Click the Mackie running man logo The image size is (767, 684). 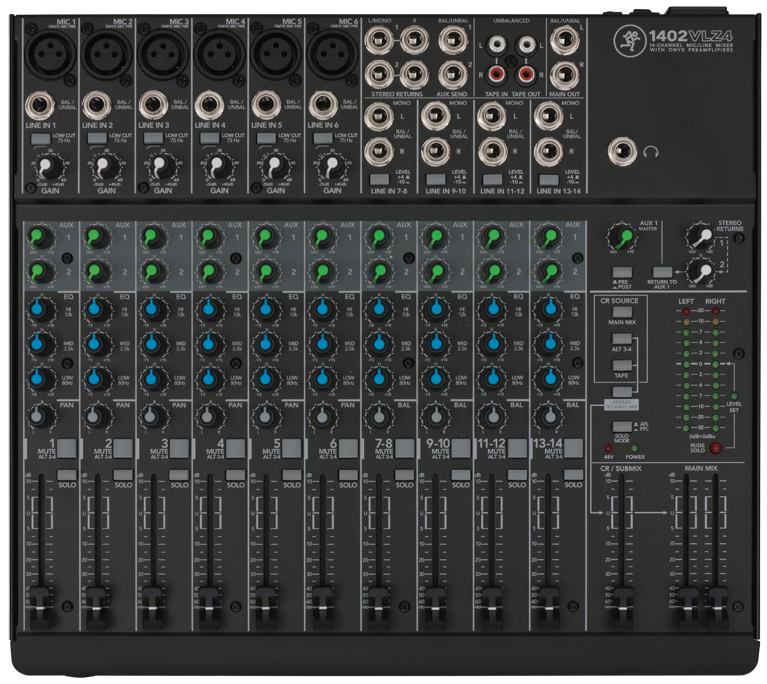point(629,40)
